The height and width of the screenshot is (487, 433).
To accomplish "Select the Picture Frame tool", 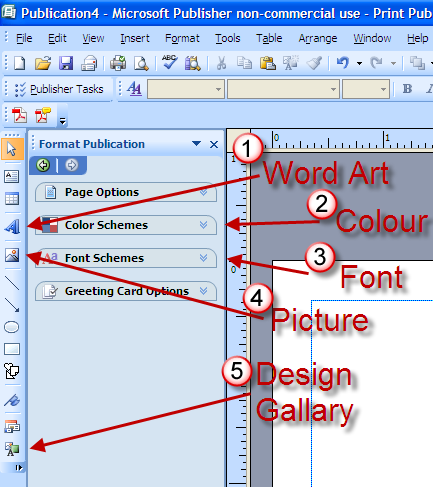I will [12, 255].
